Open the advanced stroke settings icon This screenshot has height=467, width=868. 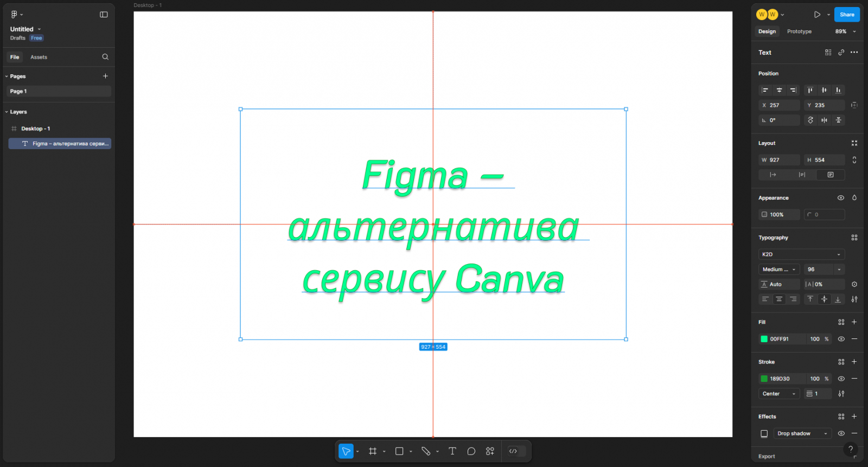(841, 394)
